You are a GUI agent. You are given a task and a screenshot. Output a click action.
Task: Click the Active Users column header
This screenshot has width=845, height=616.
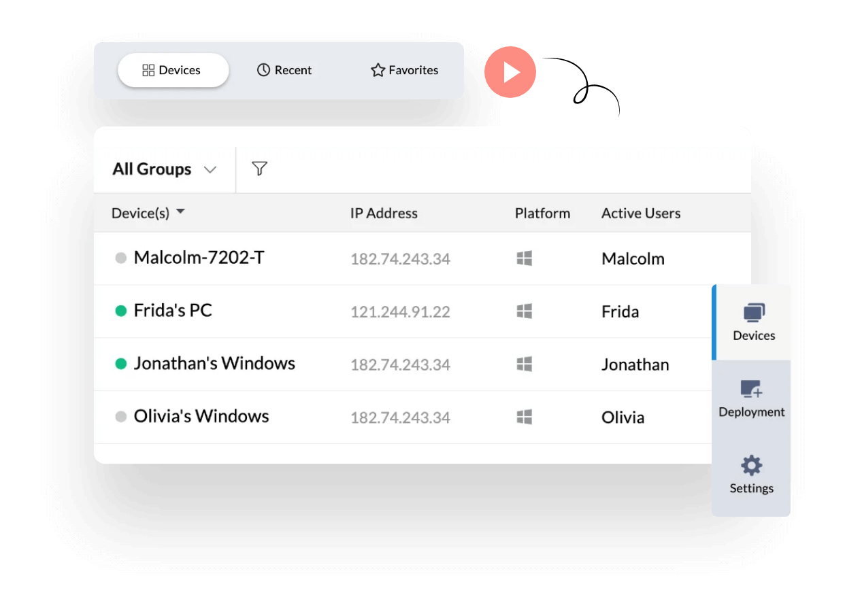[x=641, y=213]
